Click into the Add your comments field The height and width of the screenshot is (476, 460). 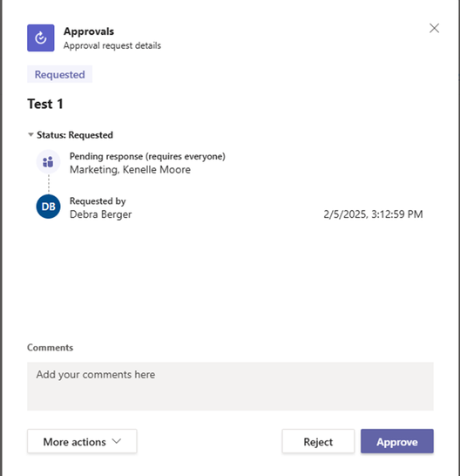coord(230,386)
